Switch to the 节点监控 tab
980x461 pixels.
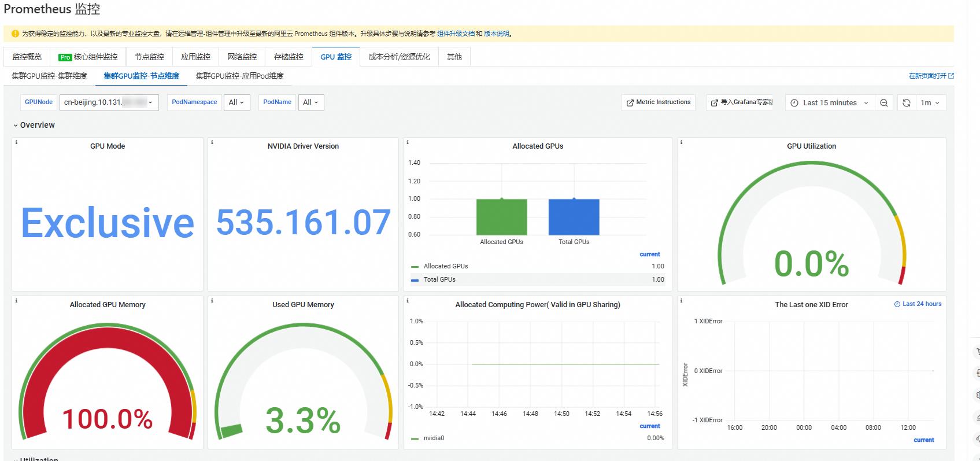149,57
